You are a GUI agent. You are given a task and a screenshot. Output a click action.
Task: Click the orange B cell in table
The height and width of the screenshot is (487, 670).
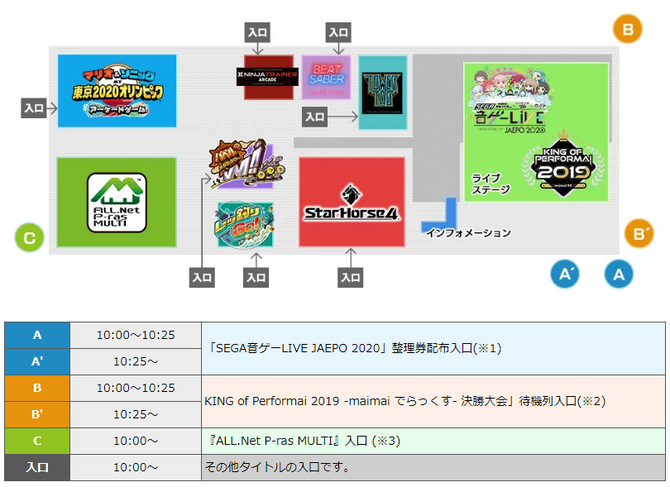(x=37, y=388)
